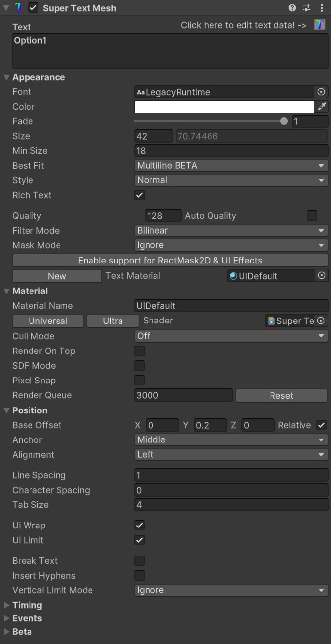Open the Alignment dropdown set to Left
The image size is (331, 644).
click(231, 455)
